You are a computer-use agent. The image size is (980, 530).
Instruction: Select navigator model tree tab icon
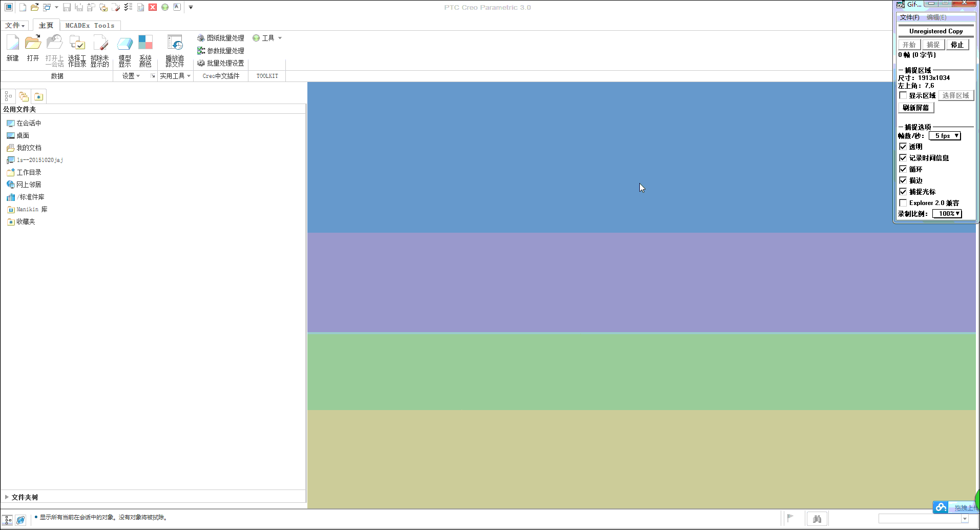click(x=8, y=96)
